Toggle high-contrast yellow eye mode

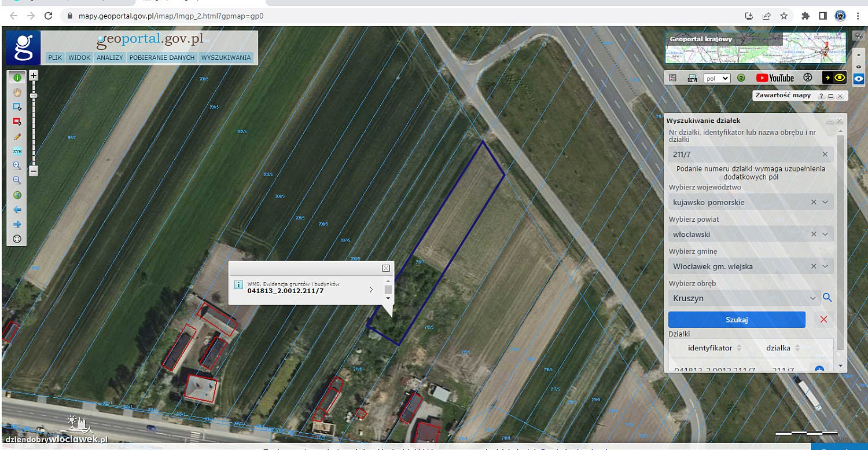coord(834,78)
